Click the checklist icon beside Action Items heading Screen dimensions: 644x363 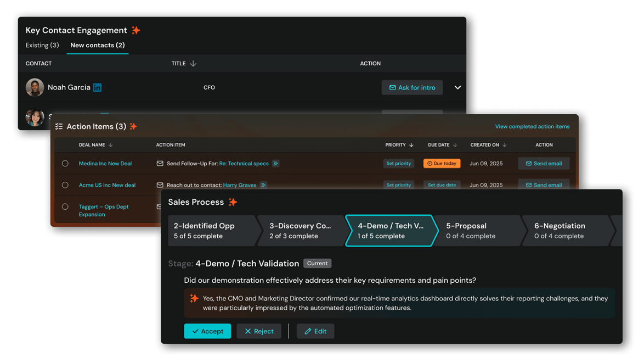pyautogui.click(x=59, y=126)
